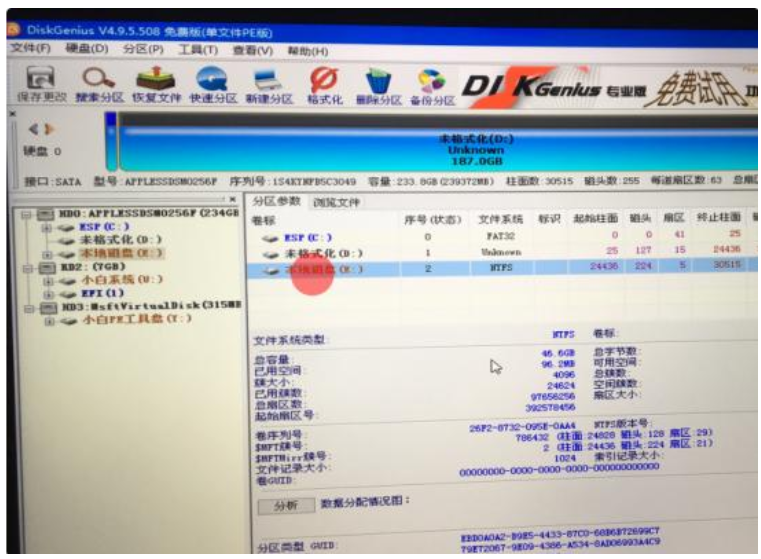Click the Unknown file system cell
Viewport: 761px width, 559px height.
(x=501, y=252)
